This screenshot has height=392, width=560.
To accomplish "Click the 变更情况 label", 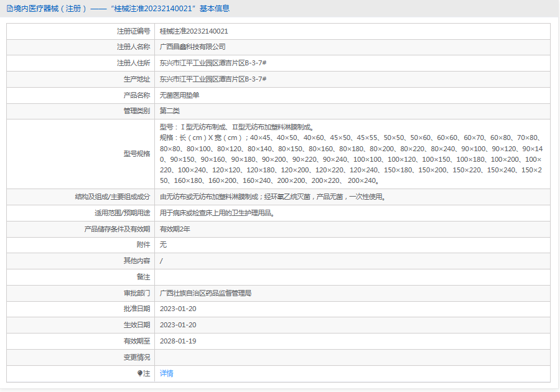I will [137, 357].
